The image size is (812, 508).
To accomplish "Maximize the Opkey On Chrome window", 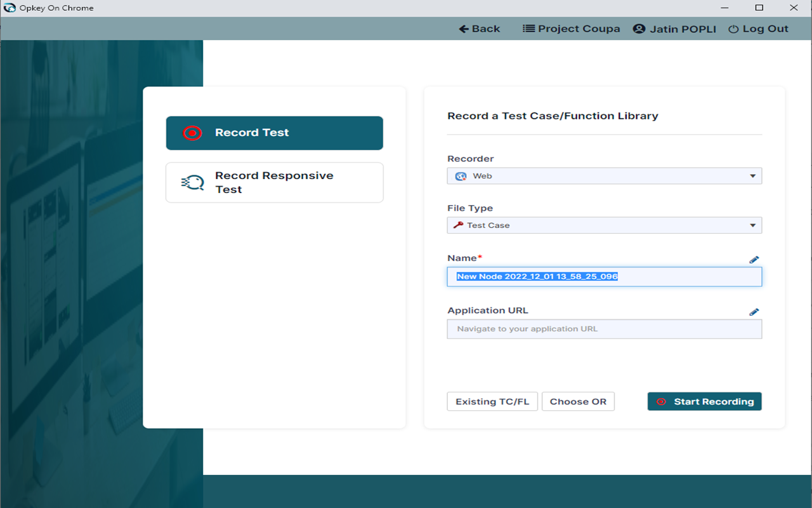I will click(x=759, y=8).
